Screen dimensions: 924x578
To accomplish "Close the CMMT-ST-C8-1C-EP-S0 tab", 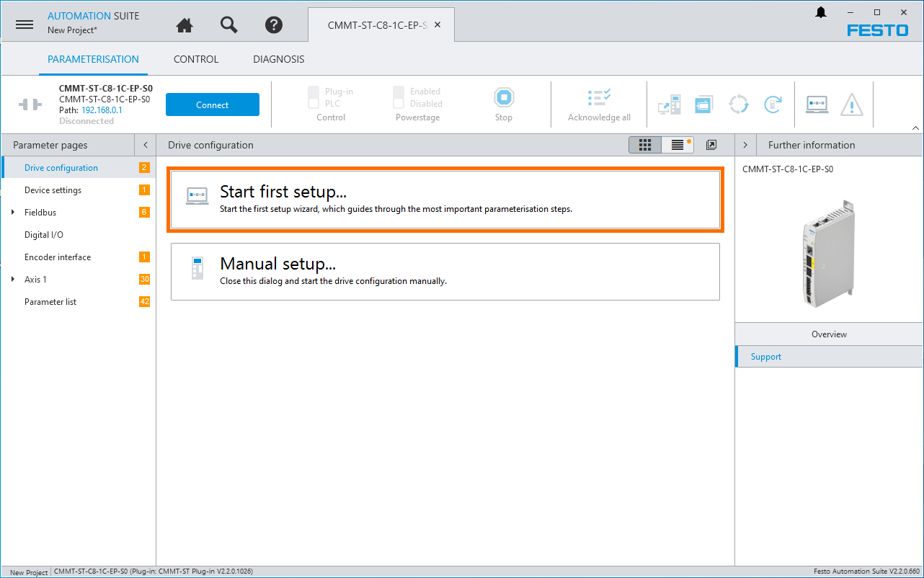I will tap(437, 25).
